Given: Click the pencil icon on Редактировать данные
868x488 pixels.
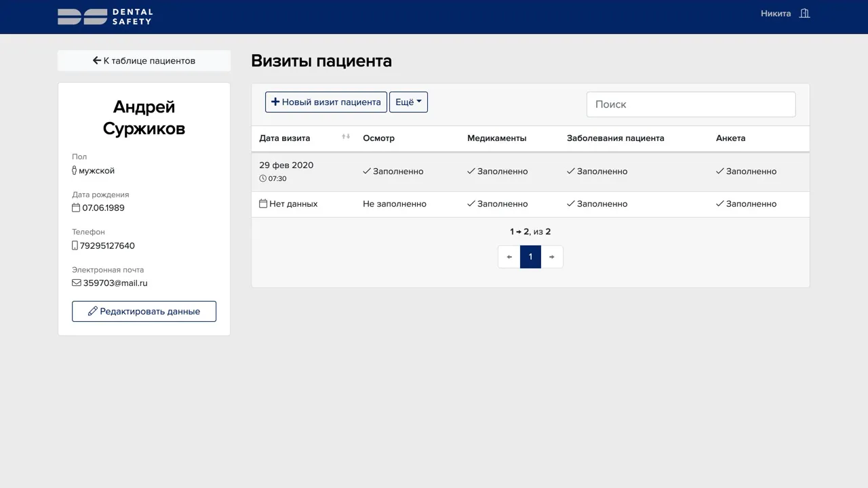Looking at the screenshot, I should point(92,311).
